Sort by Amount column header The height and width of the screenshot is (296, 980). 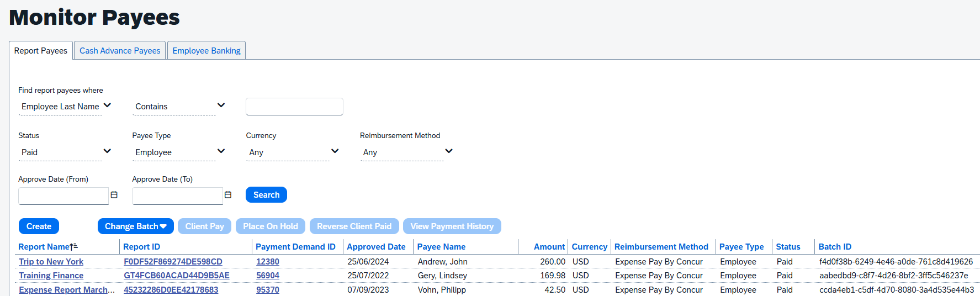click(549, 247)
